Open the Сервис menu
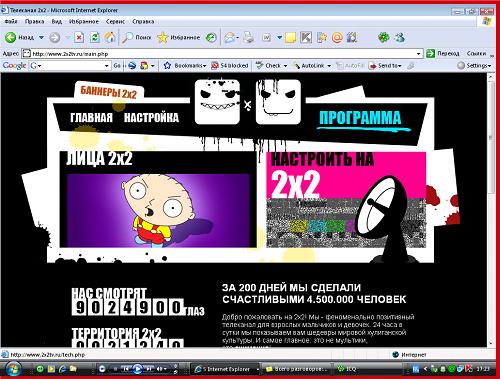 [115, 21]
